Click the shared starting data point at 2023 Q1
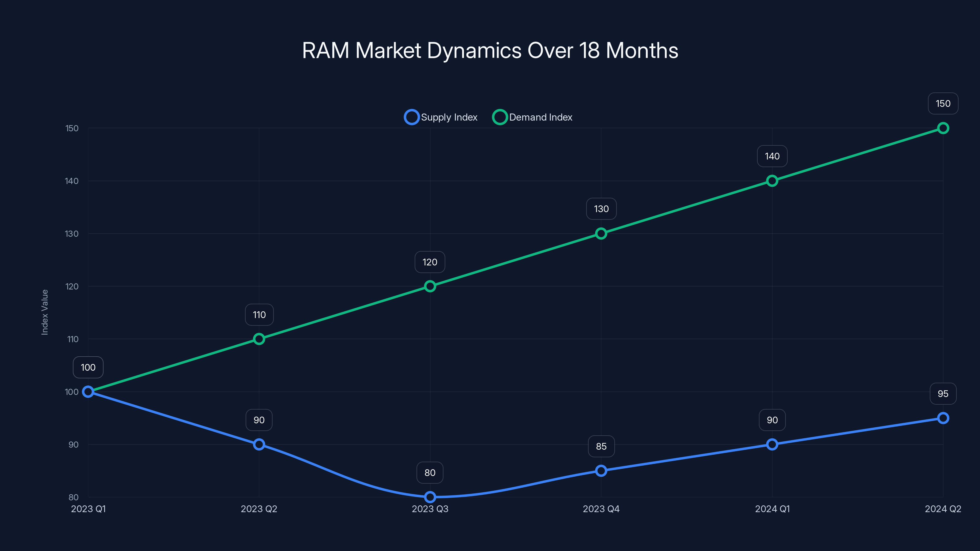The width and height of the screenshot is (980, 551). pos(88,392)
